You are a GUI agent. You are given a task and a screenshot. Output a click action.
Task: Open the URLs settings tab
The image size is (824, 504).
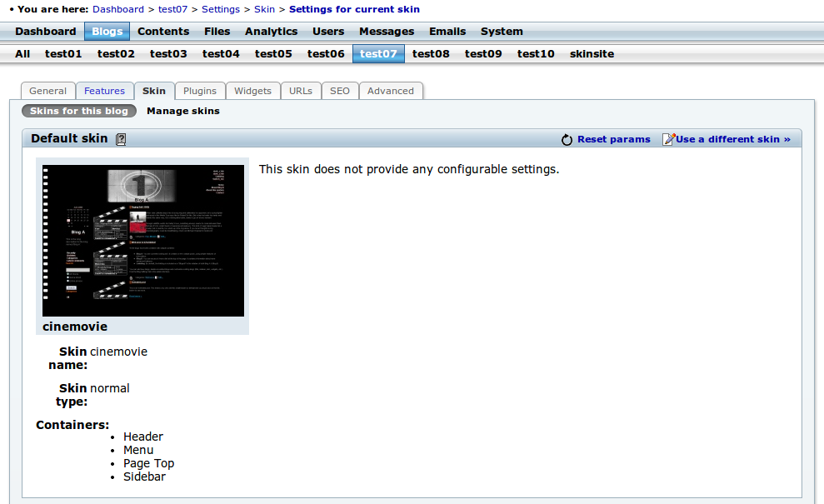[301, 91]
